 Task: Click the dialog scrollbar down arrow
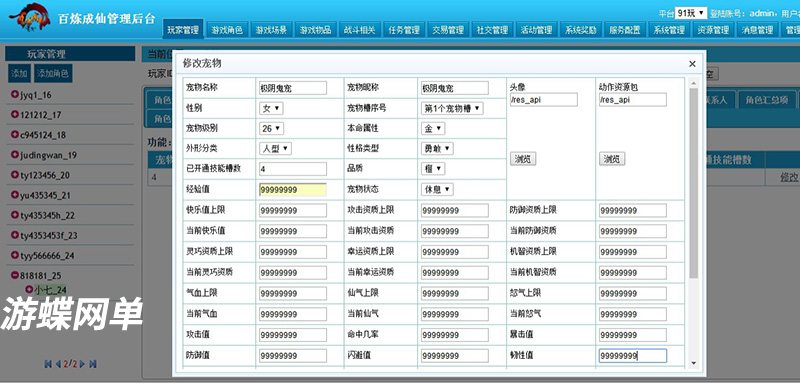[x=693, y=363]
